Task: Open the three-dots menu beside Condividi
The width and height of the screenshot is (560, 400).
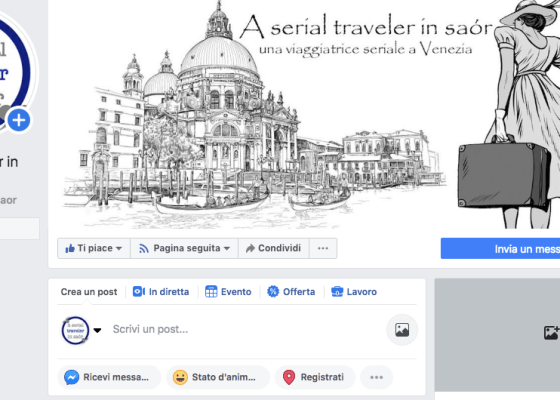Action: tap(323, 248)
